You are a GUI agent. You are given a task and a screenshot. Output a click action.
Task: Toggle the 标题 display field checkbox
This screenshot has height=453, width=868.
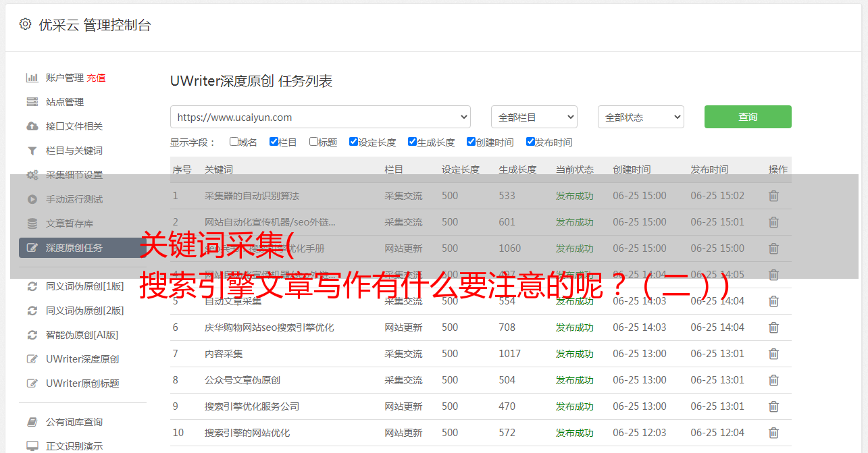[313, 142]
